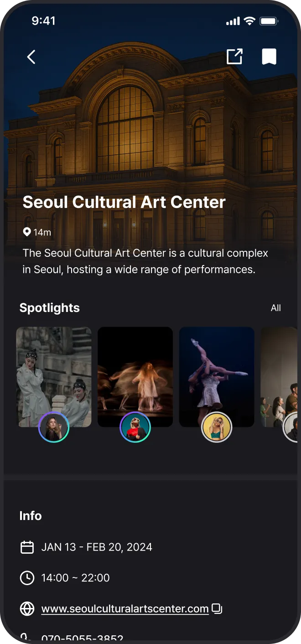The width and height of the screenshot is (301, 644).
Task: Toggle the bookmark for this venue
Action: [269, 57]
